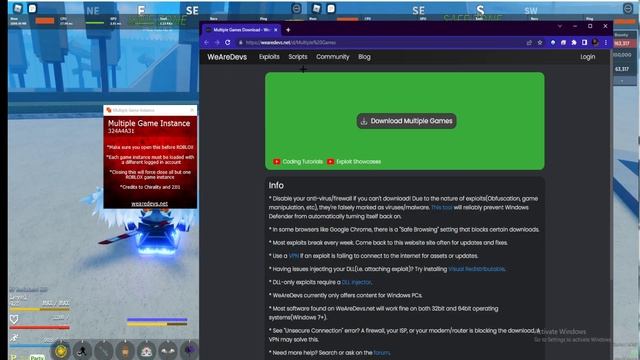Click the Multiple Game Instance window title bar
The image size is (640, 360).
150,110
